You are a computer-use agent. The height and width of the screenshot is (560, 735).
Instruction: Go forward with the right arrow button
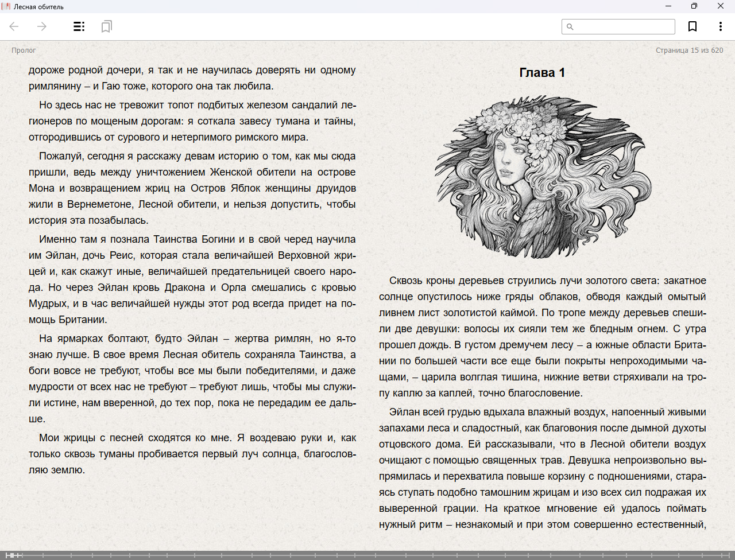(42, 26)
